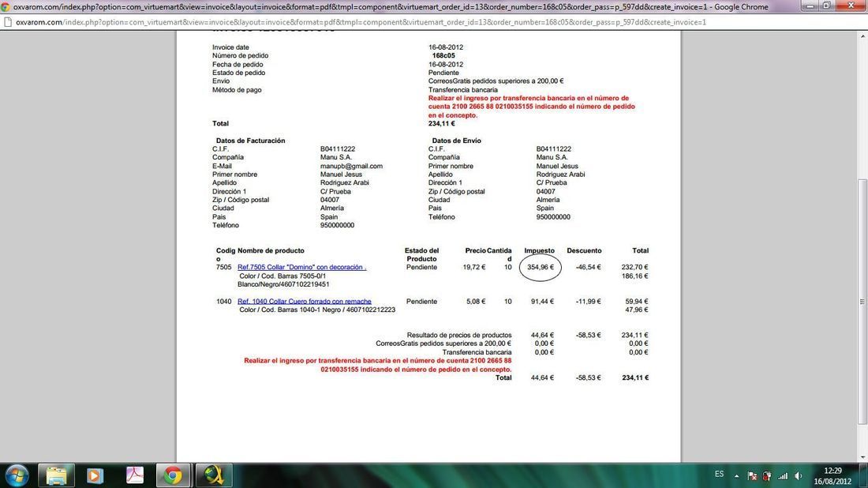Click the scrollbar down arrow
Image resolution: width=868 pixels, height=488 pixels.
point(862,457)
